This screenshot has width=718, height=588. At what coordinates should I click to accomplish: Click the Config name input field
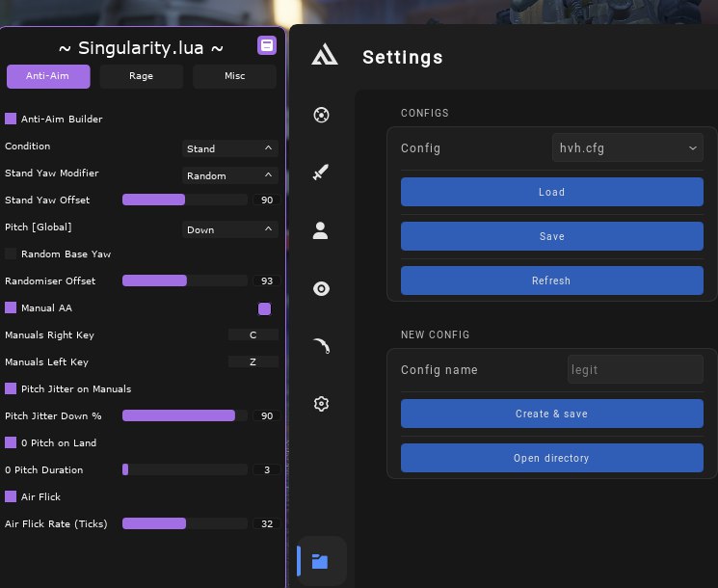pyautogui.click(x=635, y=369)
